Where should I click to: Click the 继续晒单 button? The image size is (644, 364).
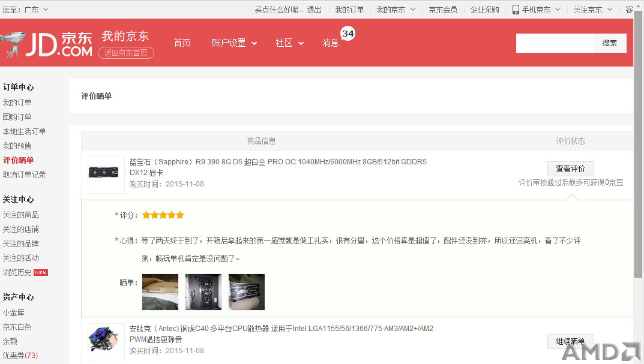coord(571,341)
